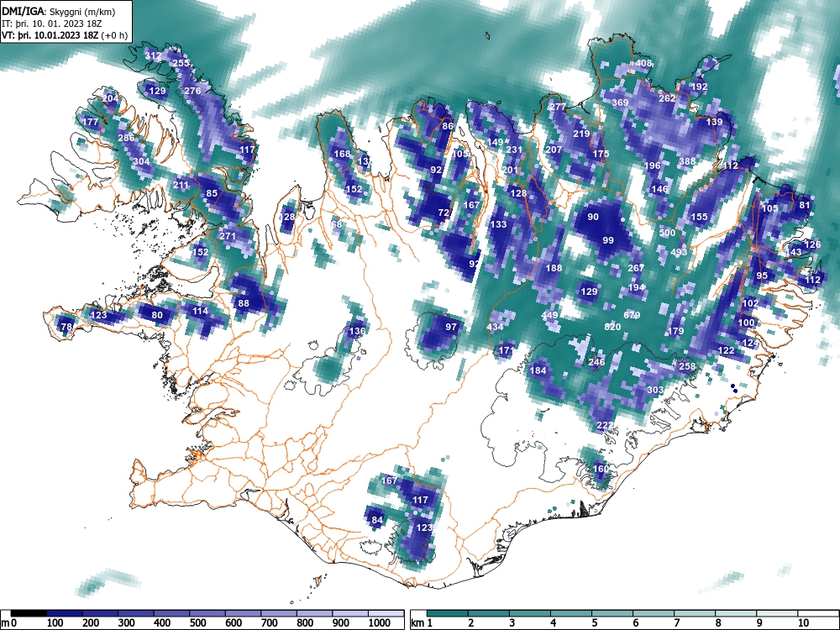Click visibility value 408 at the northeast tip
The image size is (840, 630).
(643, 63)
